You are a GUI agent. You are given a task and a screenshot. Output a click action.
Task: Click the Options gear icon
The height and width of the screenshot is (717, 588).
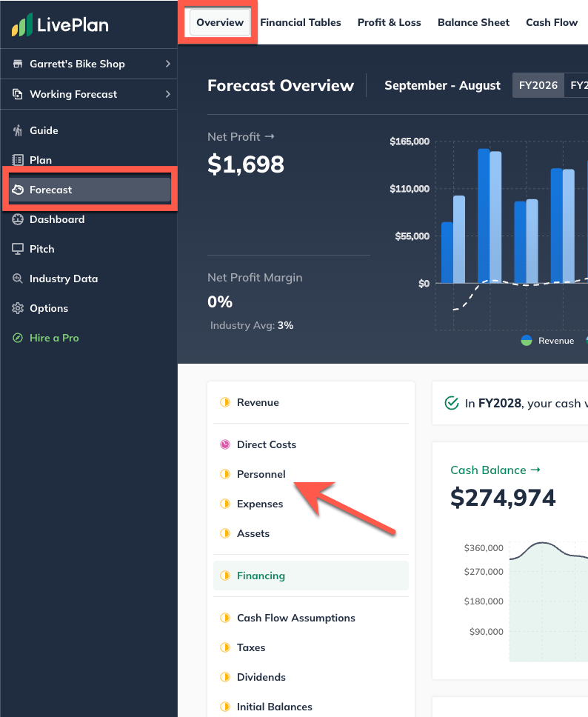point(18,308)
